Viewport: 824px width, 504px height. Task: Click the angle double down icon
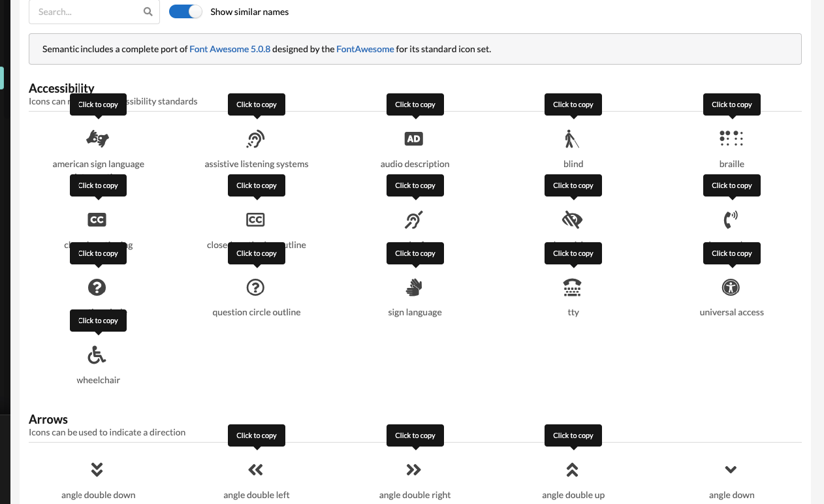point(97,469)
